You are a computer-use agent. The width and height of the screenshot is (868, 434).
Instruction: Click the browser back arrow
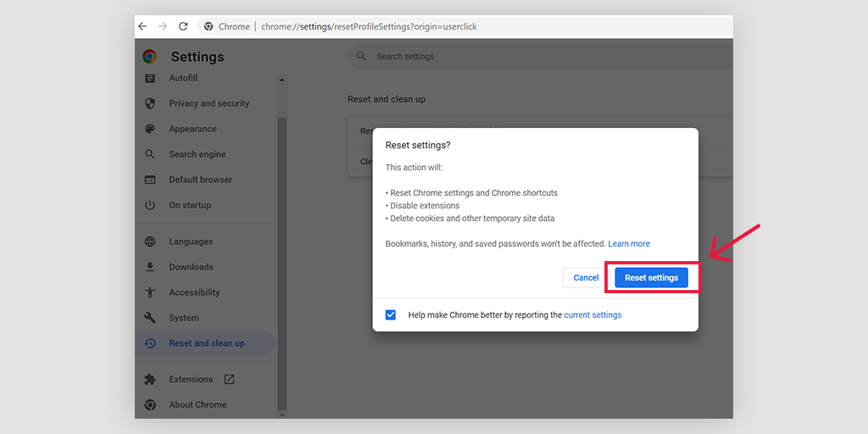(x=142, y=26)
